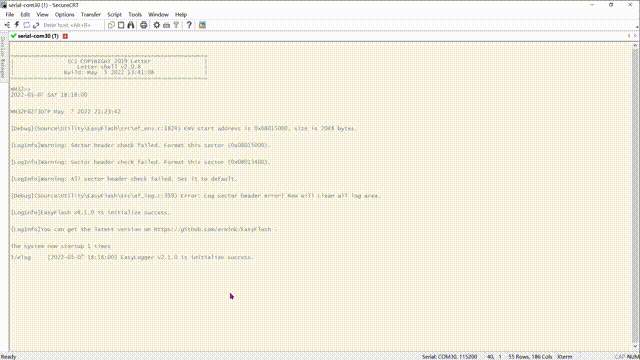Click the Public Key Assistant key icon

(x=176, y=25)
